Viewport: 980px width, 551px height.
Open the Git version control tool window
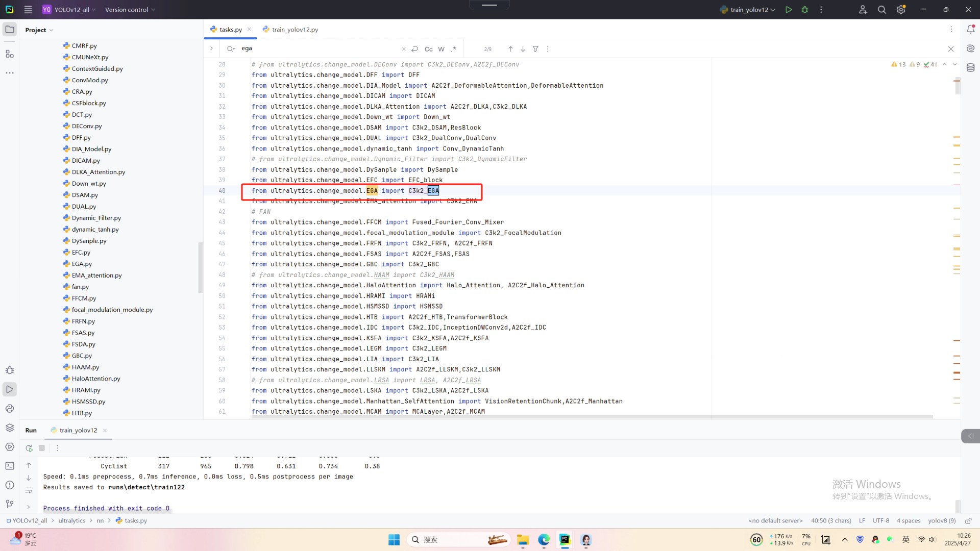[x=10, y=504]
